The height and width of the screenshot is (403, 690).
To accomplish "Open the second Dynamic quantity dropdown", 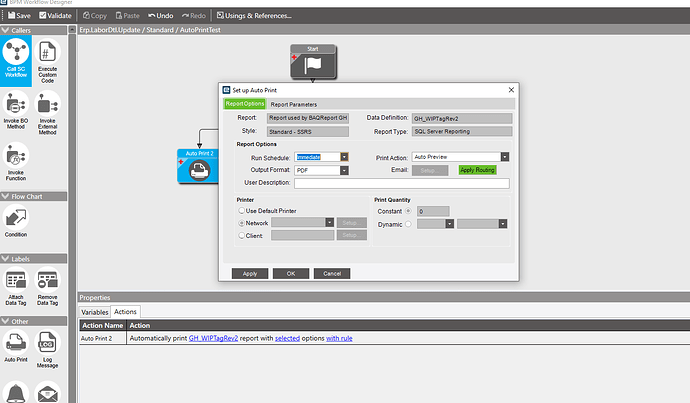I will tap(503, 224).
